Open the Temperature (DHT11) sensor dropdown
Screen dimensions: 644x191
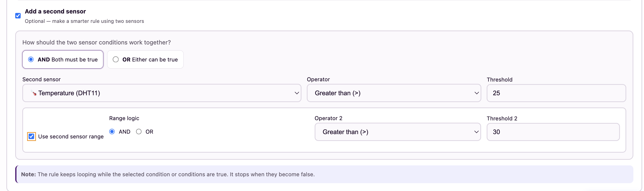pos(162,93)
